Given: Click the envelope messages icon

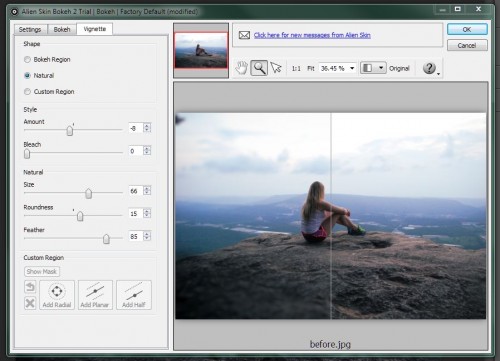Looking at the screenshot, I should click(244, 35).
